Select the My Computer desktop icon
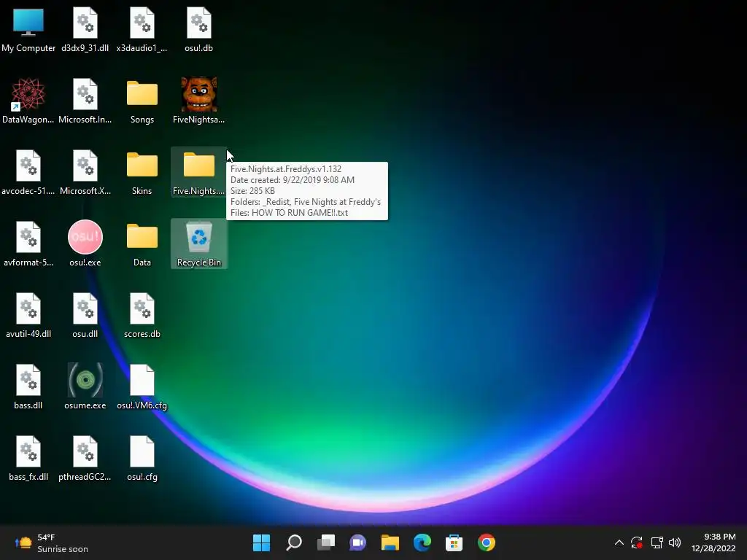Viewport: 747px width, 560px height. [28, 29]
